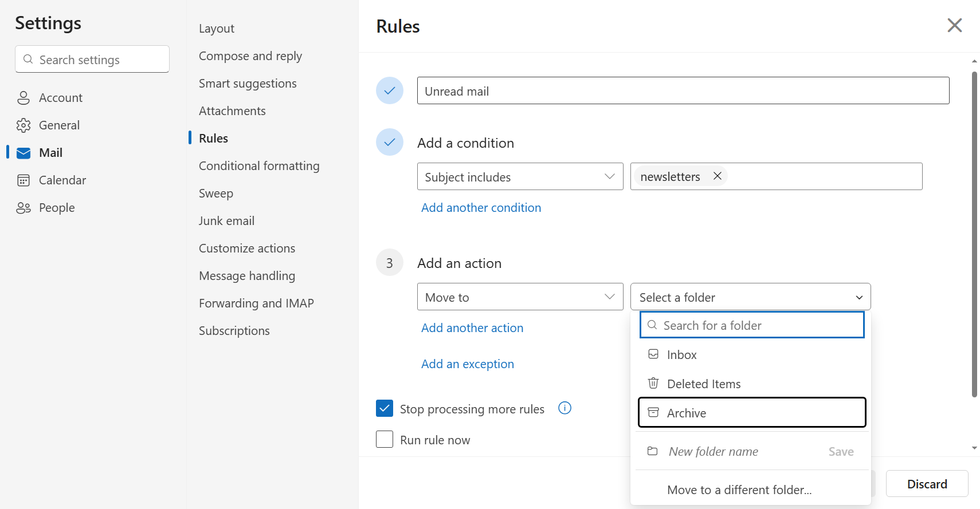Open Subscriptions settings
Viewport: 980px width, 509px height.
tap(234, 331)
